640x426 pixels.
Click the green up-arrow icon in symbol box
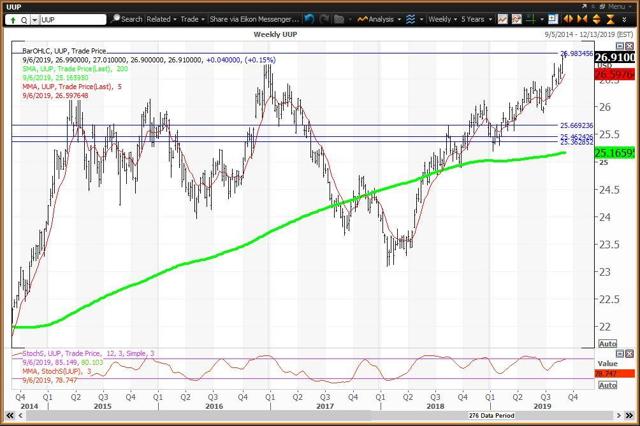tap(13, 20)
